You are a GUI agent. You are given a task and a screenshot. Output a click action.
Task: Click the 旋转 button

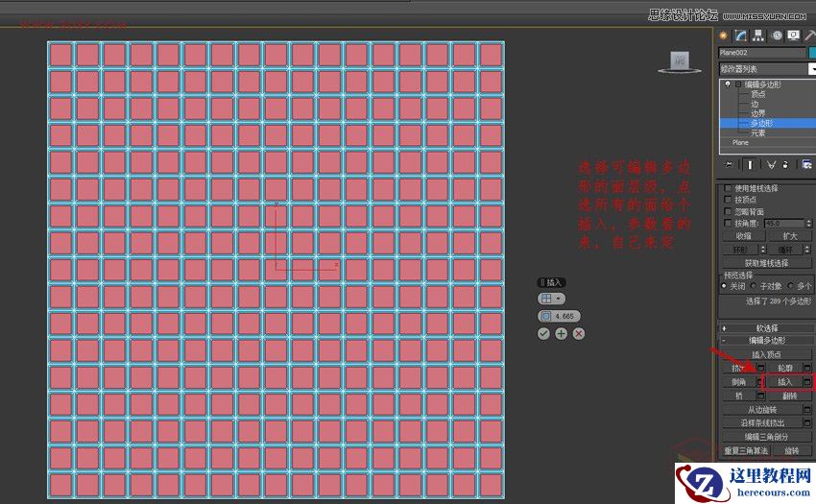[x=792, y=451]
